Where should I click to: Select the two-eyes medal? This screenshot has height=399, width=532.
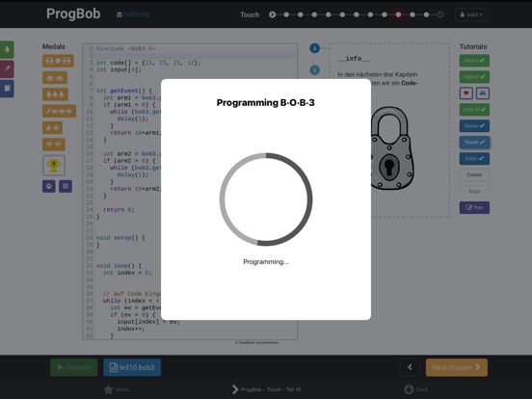55,78
